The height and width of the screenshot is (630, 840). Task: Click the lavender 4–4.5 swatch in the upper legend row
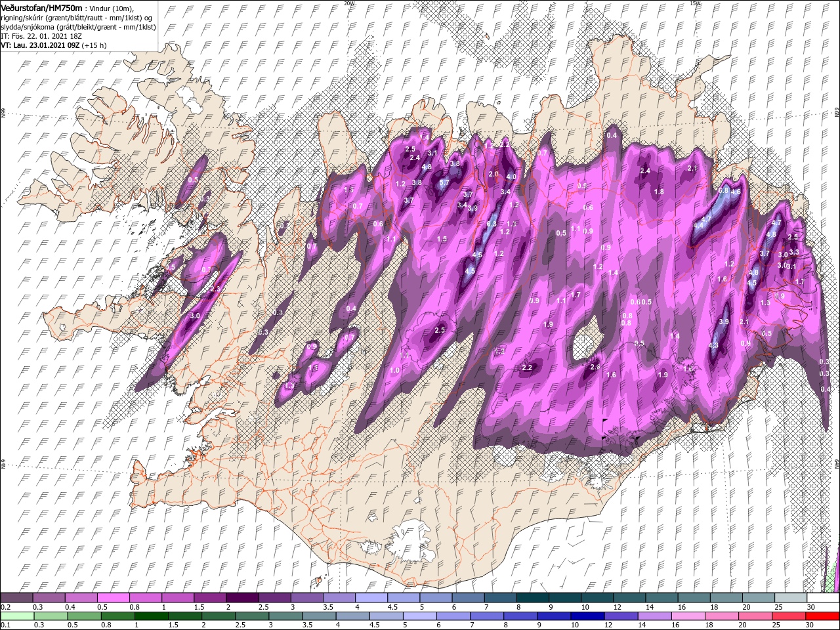[371, 598]
